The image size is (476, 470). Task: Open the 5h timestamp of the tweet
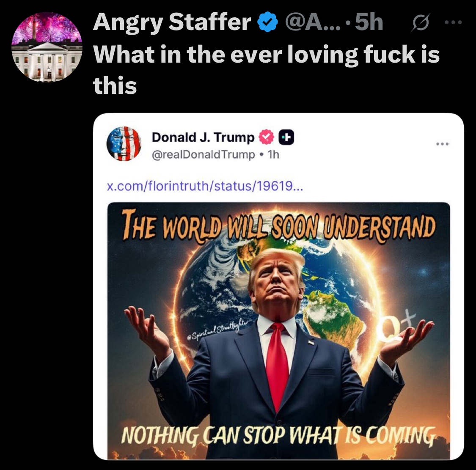pyautogui.click(x=369, y=22)
